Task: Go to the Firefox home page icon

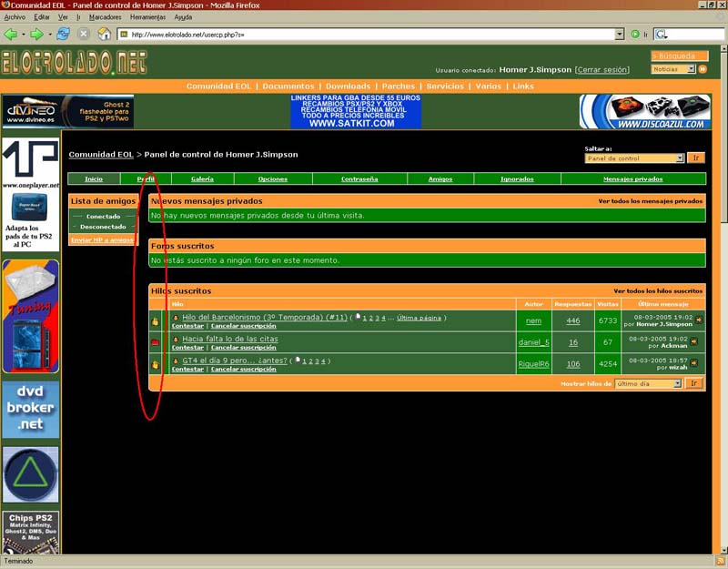Action: point(104,34)
